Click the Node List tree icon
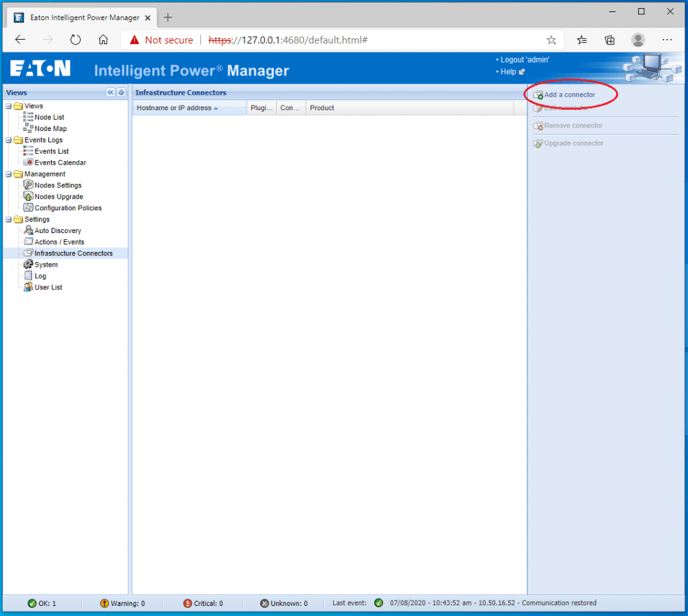 tap(28, 117)
